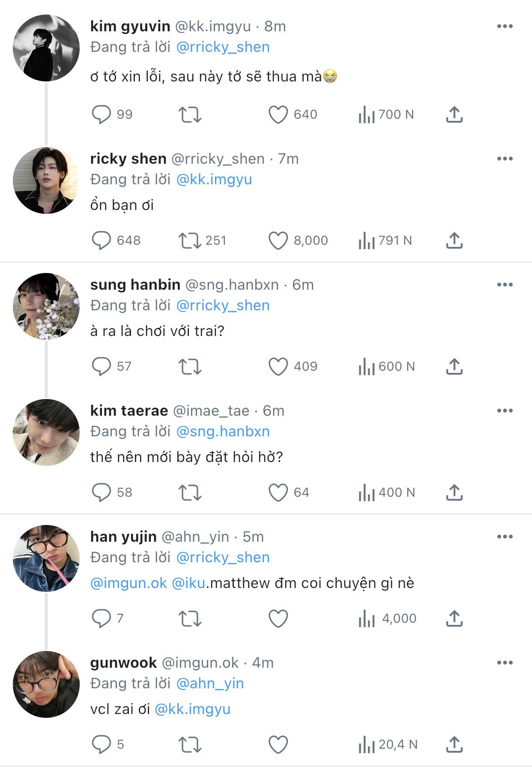Share sung hanbin's tweet via upload icon
The image size is (532, 768).
[x=454, y=367]
